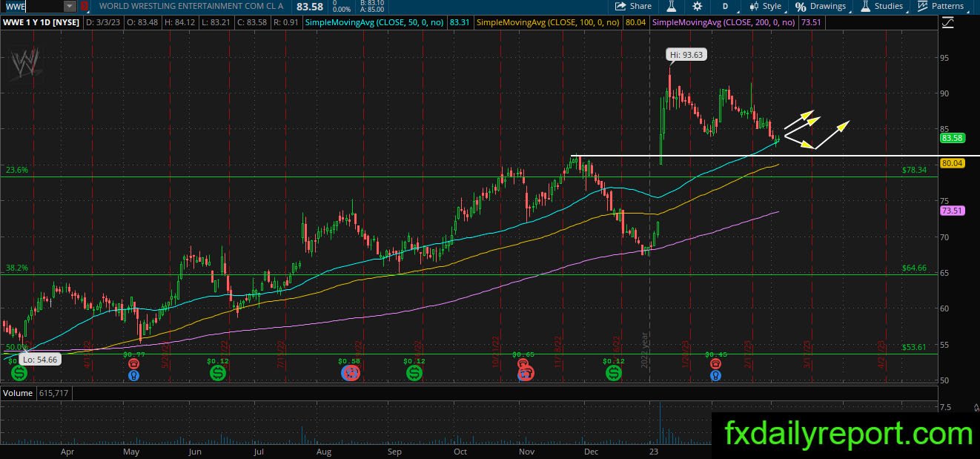
Task: Click the $0.12 dividend icon in December
Action: click(x=614, y=373)
